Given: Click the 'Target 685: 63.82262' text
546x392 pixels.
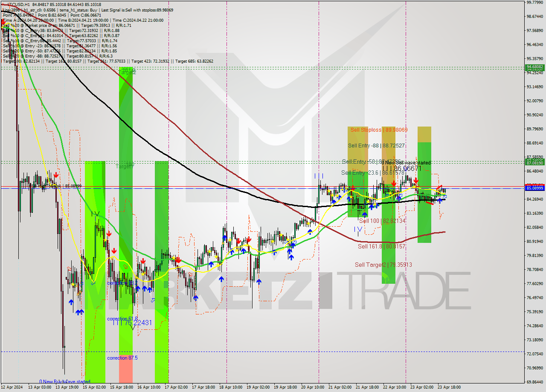Looking at the screenshot, I should click(194, 61).
